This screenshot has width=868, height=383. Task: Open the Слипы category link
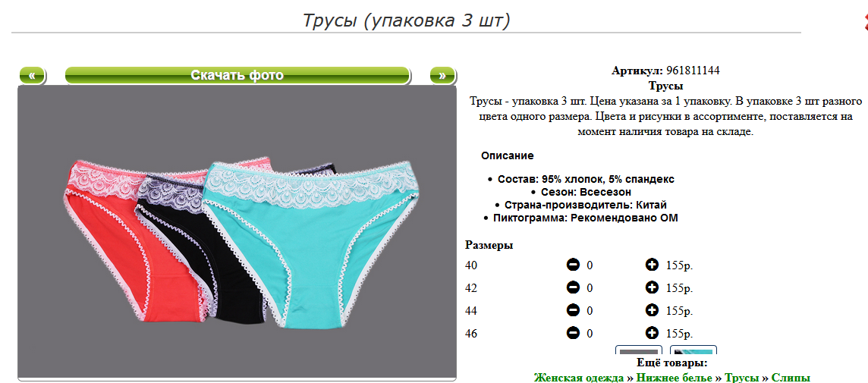791,378
